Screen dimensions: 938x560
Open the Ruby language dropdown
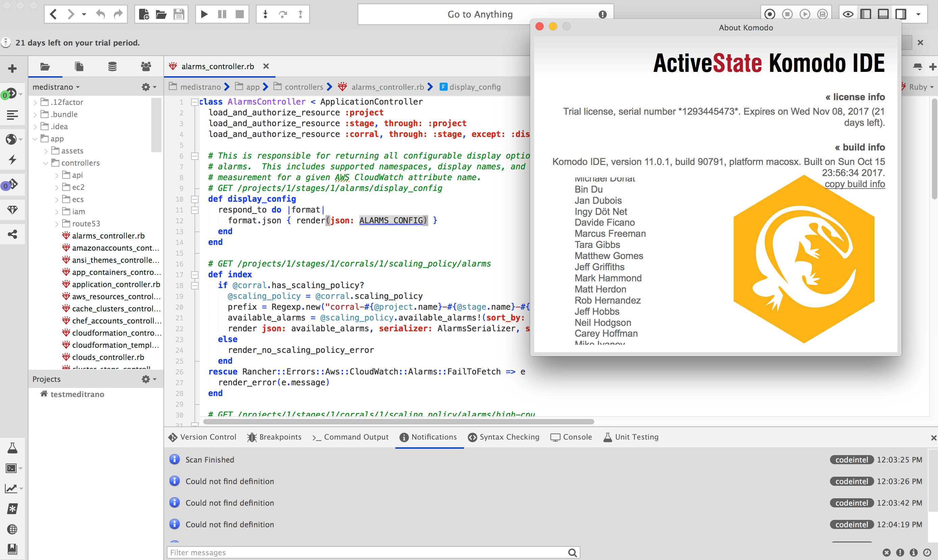pyautogui.click(x=921, y=87)
